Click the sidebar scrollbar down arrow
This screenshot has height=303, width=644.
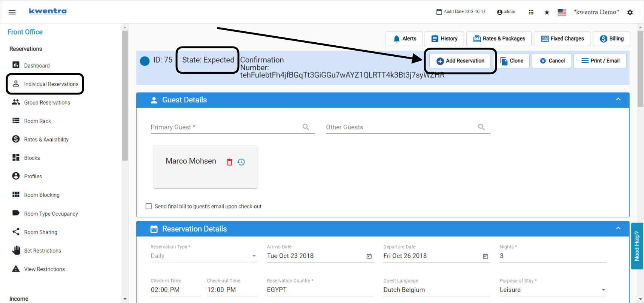pos(125,299)
